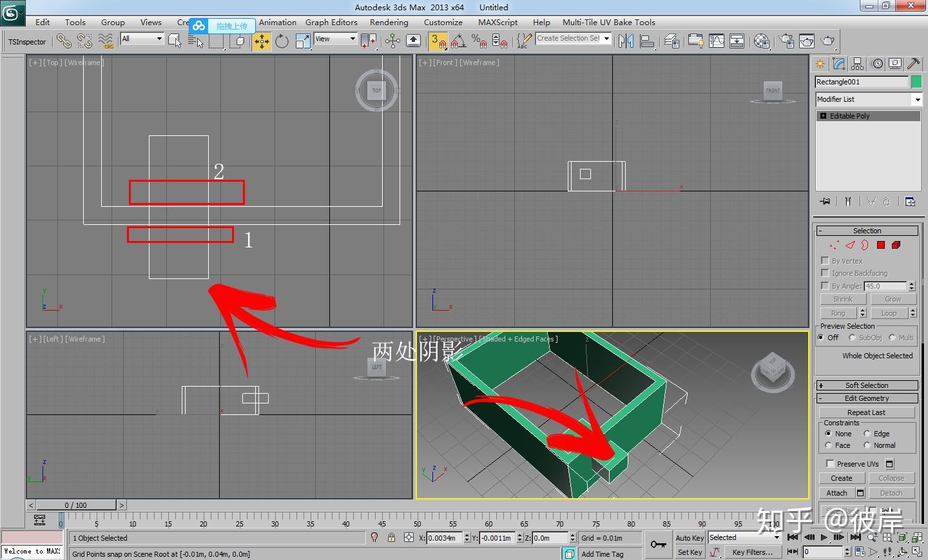Expand the Editable Poly modifier stack entry

pos(823,116)
